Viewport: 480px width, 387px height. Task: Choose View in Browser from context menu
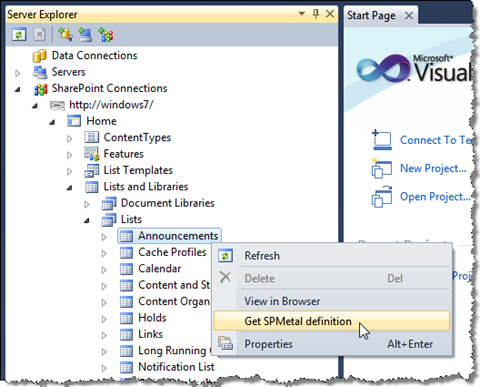(x=332, y=301)
